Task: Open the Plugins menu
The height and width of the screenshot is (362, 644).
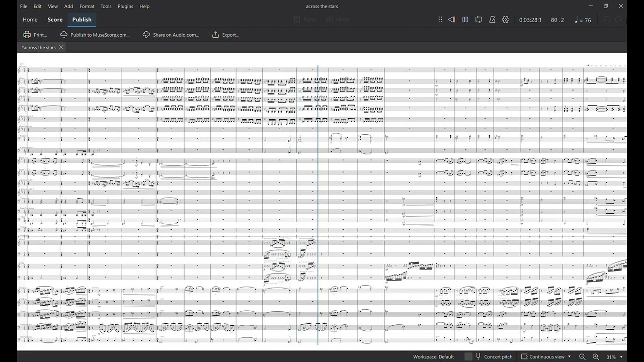Action: point(125,6)
